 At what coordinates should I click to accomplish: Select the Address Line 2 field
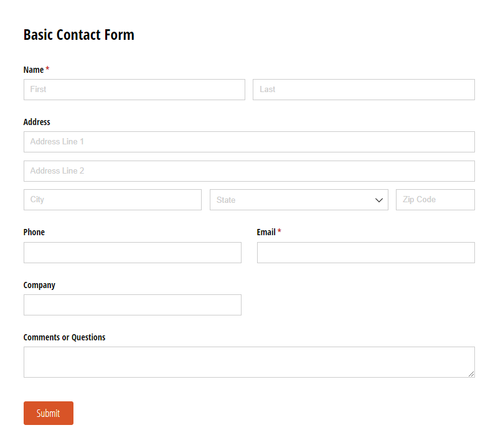(x=249, y=171)
